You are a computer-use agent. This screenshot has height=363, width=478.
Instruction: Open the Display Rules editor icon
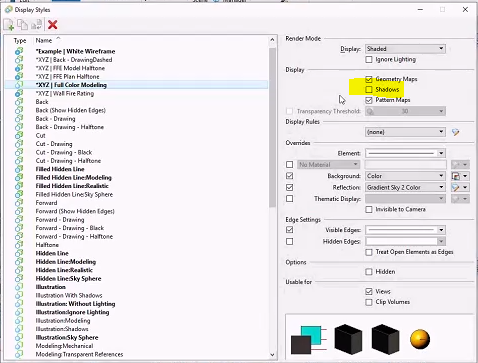[x=456, y=132]
